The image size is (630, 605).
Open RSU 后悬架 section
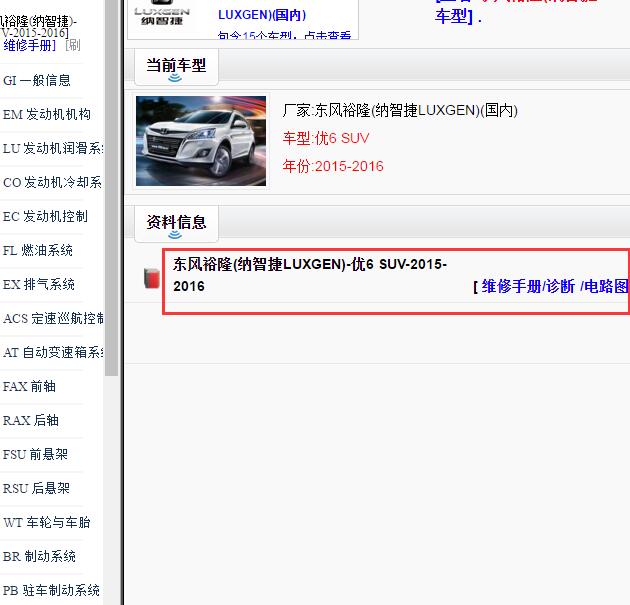[x=36, y=488]
